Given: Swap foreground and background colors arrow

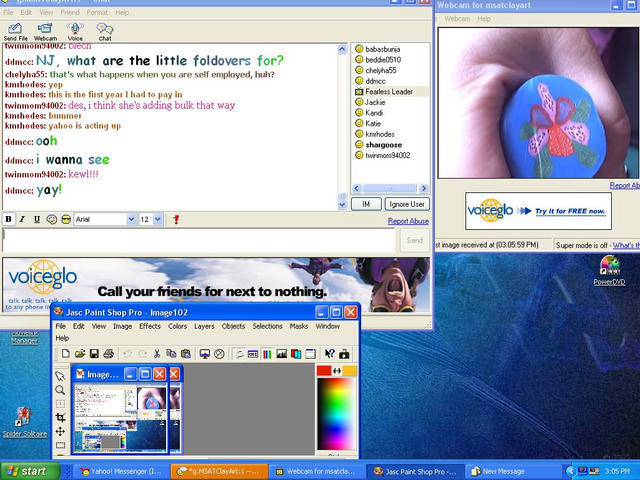Looking at the screenshot, I should click(337, 371).
